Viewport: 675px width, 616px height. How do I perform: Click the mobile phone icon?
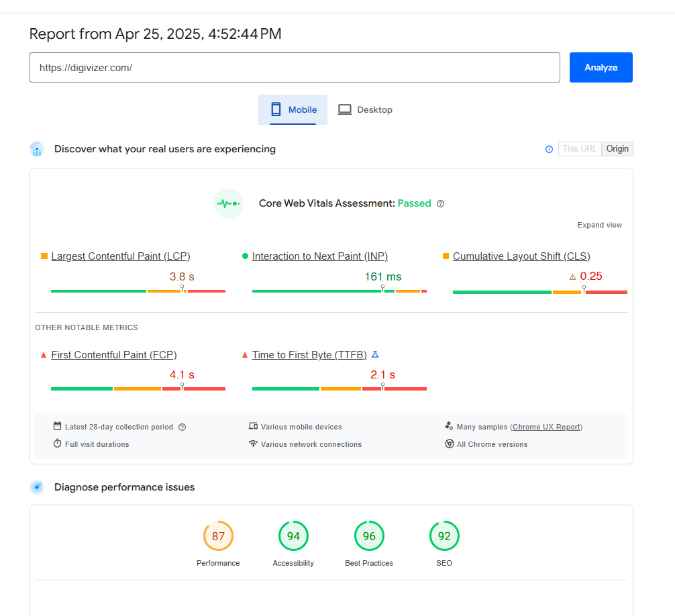[276, 109]
